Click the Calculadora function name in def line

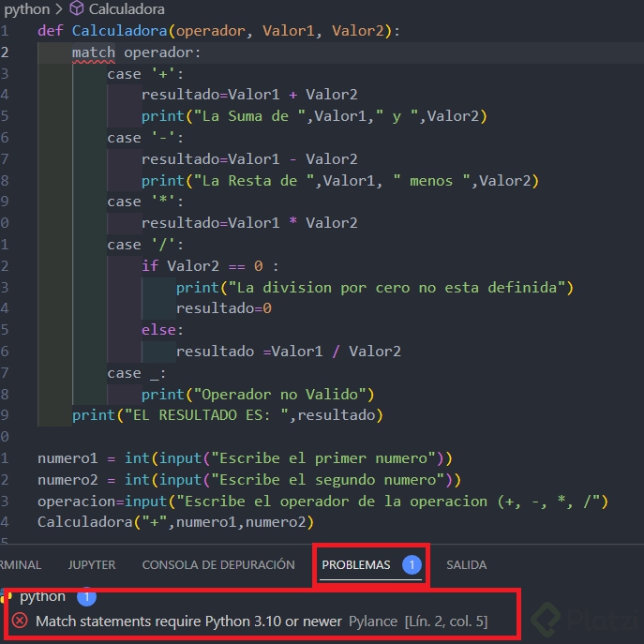(x=119, y=31)
